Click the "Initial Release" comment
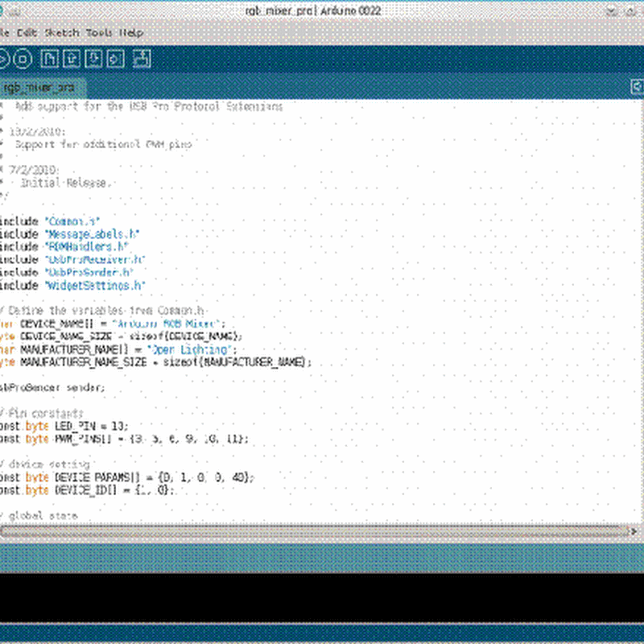This screenshot has width=644, height=644. pos(66,183)
